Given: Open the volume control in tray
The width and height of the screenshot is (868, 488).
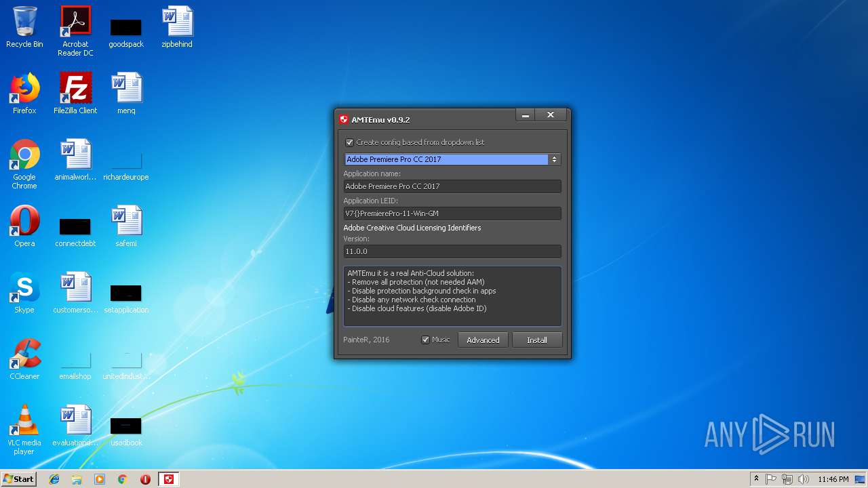Looking at the screenshot, I should pos(804,479).
